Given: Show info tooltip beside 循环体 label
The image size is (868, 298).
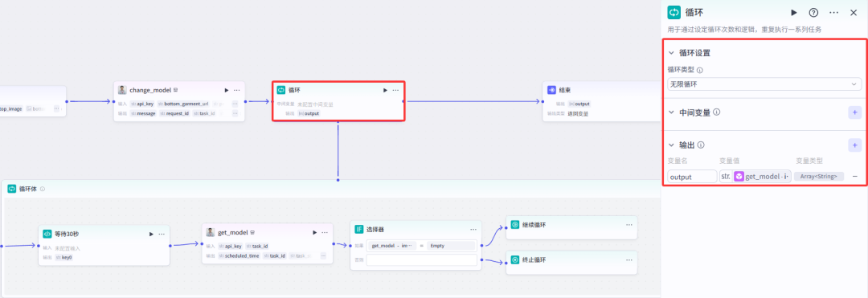Looking at the screenshot, I should [x=43, y=189].
